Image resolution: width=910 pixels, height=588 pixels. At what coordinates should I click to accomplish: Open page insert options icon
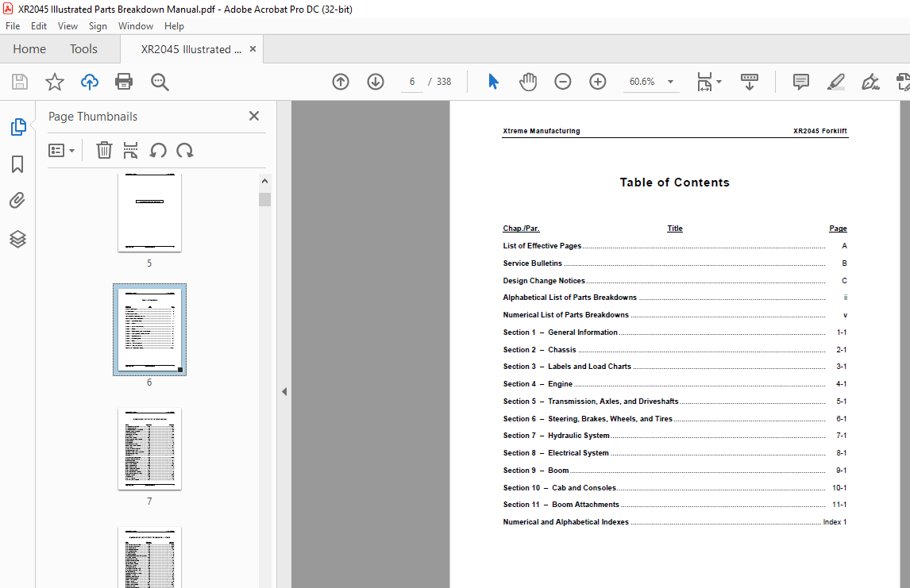point(130,150)
